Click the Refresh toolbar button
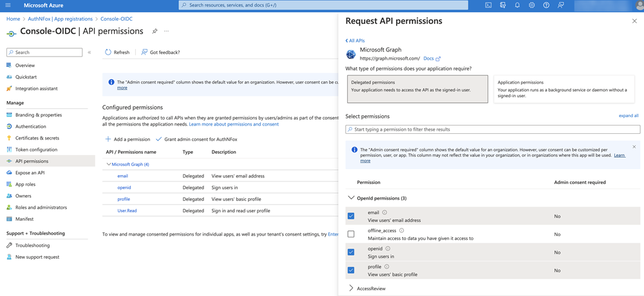 tap(117, 52)
